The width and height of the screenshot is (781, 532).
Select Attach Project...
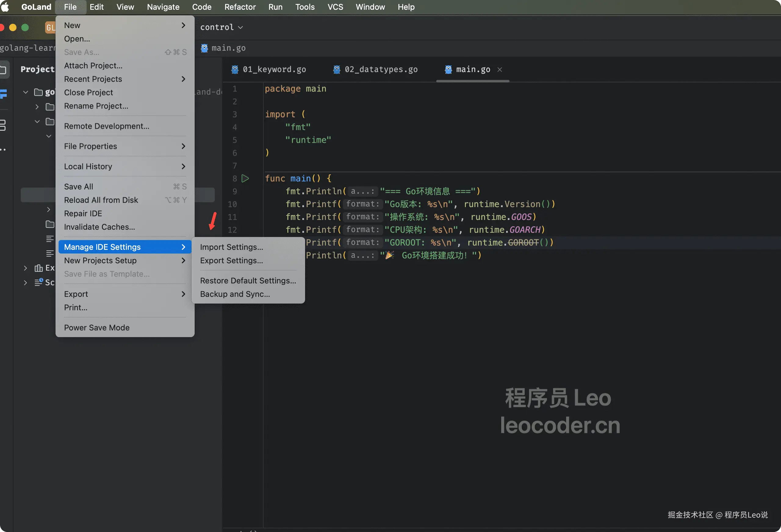pyautogui.click(x=125, y=66)
